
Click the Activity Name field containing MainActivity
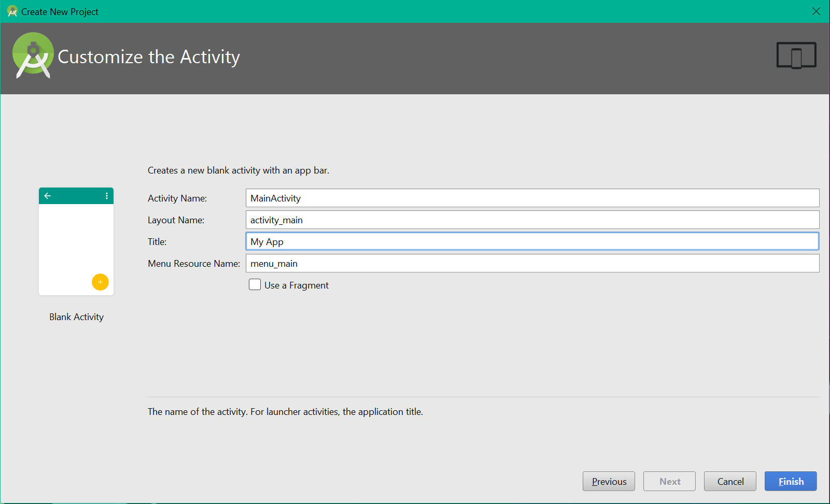(532, 198)
